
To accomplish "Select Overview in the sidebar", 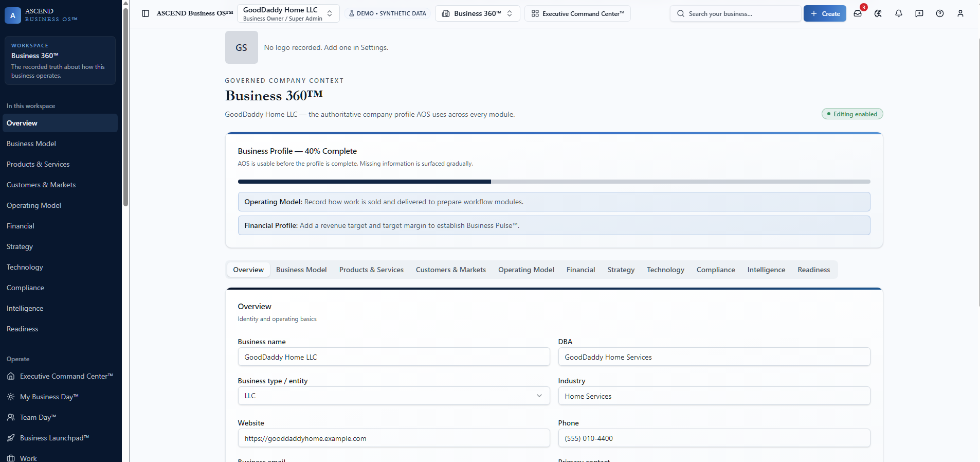I will 60,123.
